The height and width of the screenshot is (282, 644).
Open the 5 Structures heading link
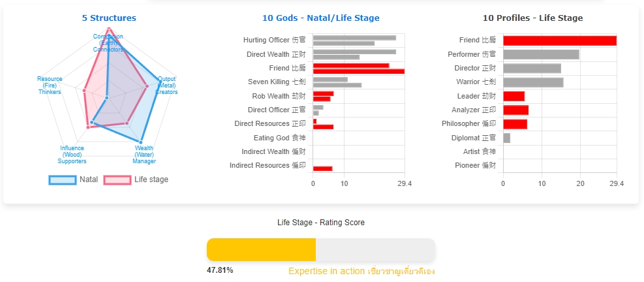pyautogui.click(x=109, y=18)
